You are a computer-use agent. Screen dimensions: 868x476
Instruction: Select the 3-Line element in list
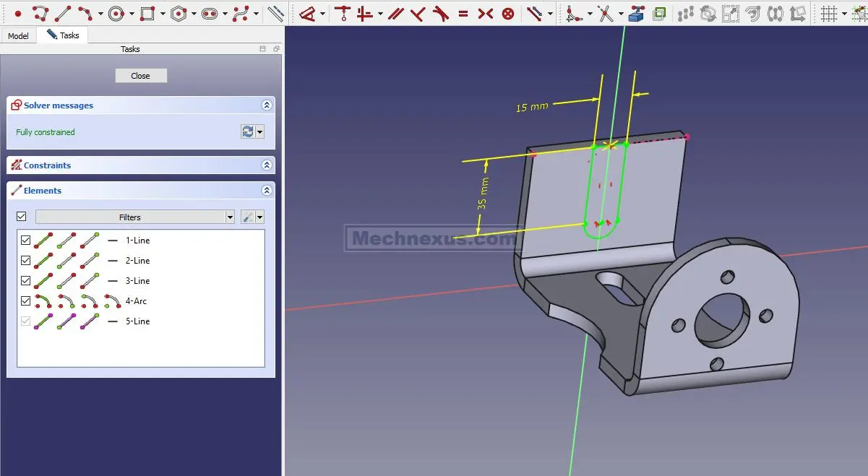click(x=137, y=281)
